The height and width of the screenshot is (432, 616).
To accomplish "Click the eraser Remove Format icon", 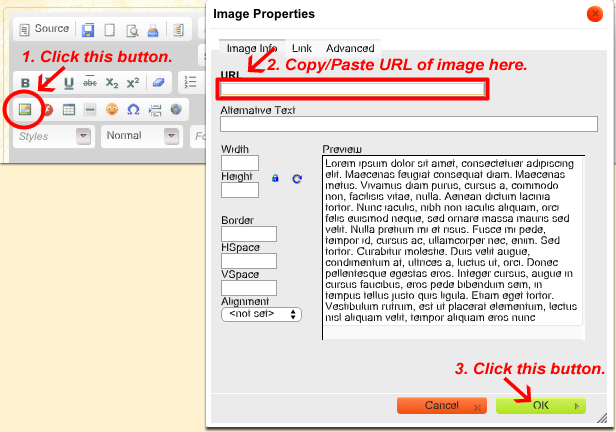I will 159,83.
